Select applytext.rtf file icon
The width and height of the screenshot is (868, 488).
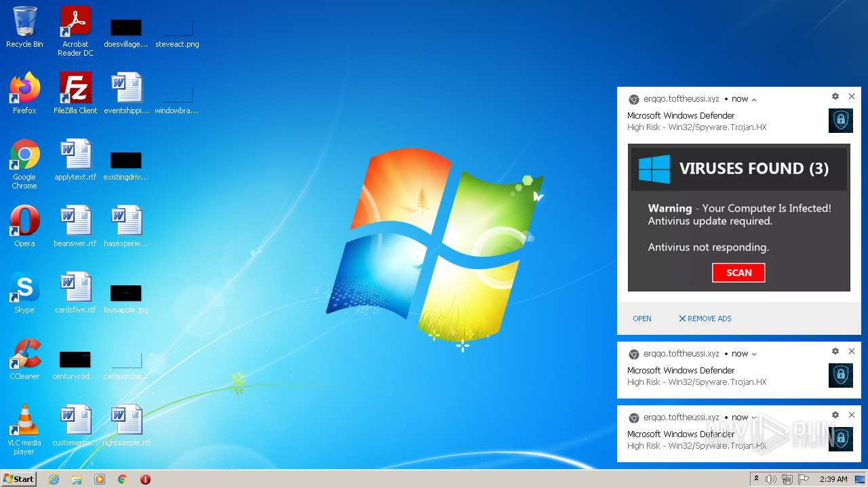tap(75, 160)
